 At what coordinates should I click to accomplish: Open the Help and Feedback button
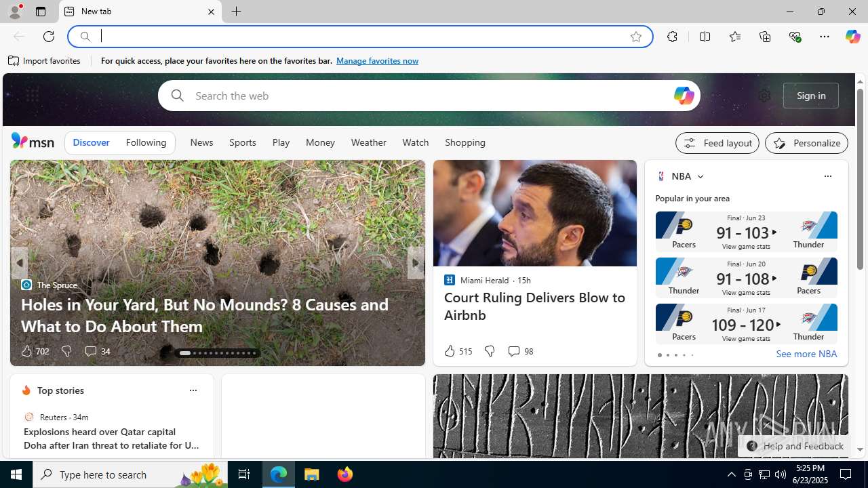pos(795,446)
